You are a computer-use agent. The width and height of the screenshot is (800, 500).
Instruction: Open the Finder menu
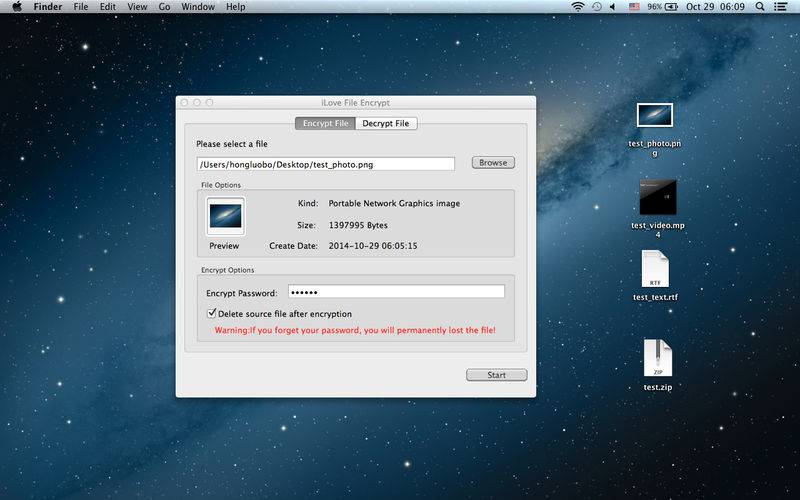[x=48, y=7]
